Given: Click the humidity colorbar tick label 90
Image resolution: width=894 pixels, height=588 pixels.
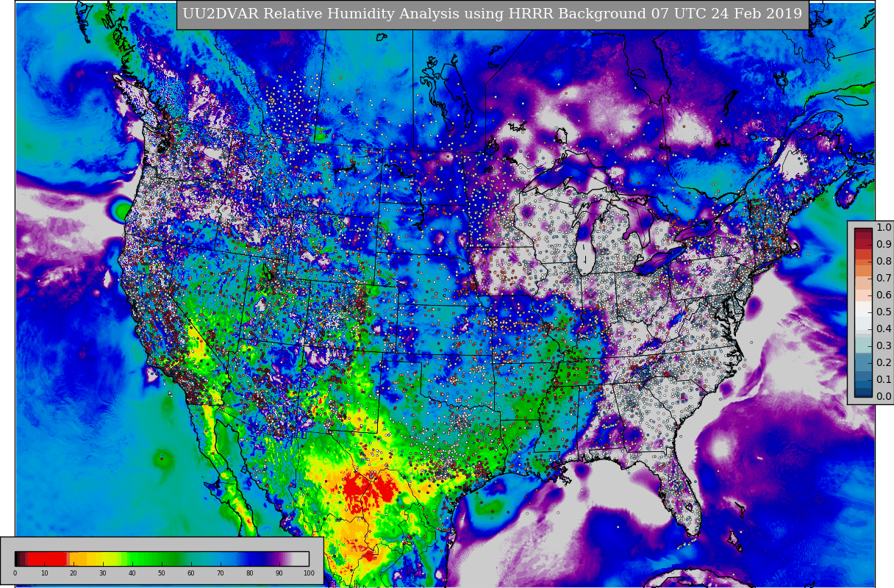Looking at the screenshot, I should [x=279, y=573].
